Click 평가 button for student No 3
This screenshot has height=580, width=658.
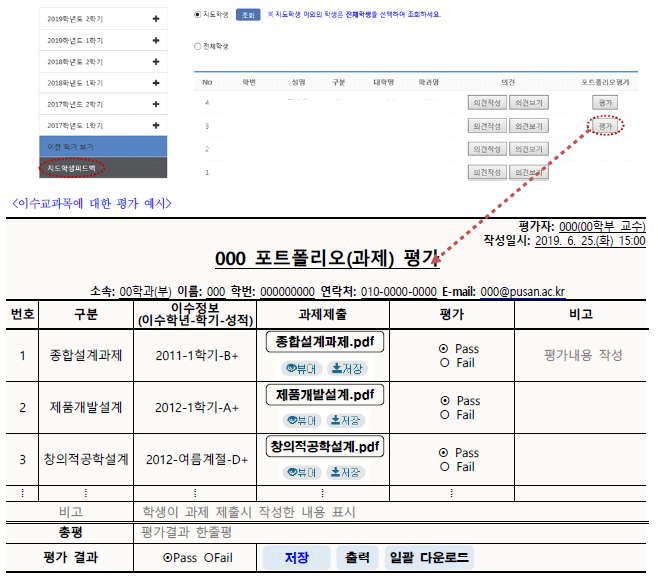(604, 126)
